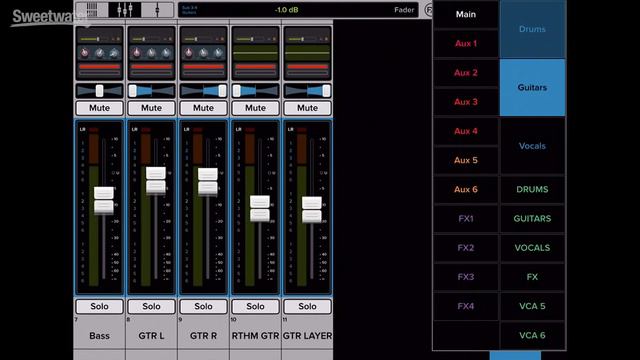Image resolution: width=640 pixels, height=360 pixels.
Task: Select the FX4 send mix
Action: (466, 306)
